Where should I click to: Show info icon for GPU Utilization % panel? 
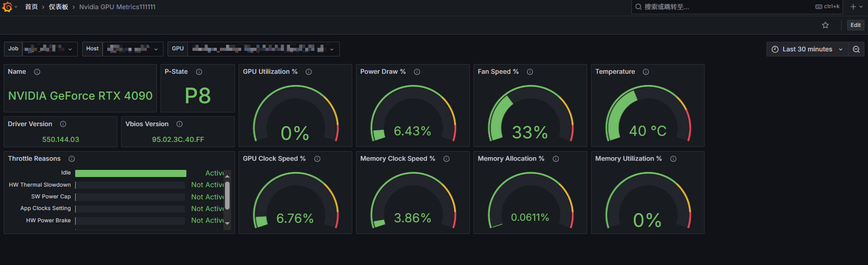[x=309, y=72]
